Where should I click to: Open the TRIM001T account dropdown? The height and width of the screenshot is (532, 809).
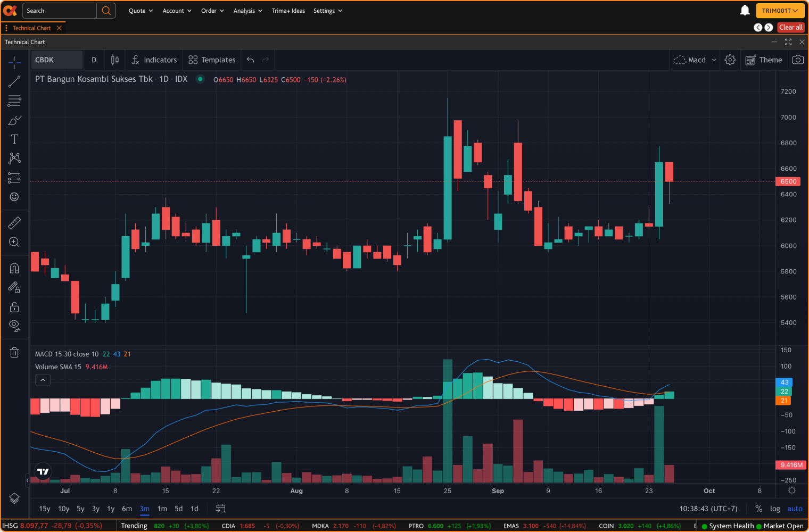[x=780, y=11]
